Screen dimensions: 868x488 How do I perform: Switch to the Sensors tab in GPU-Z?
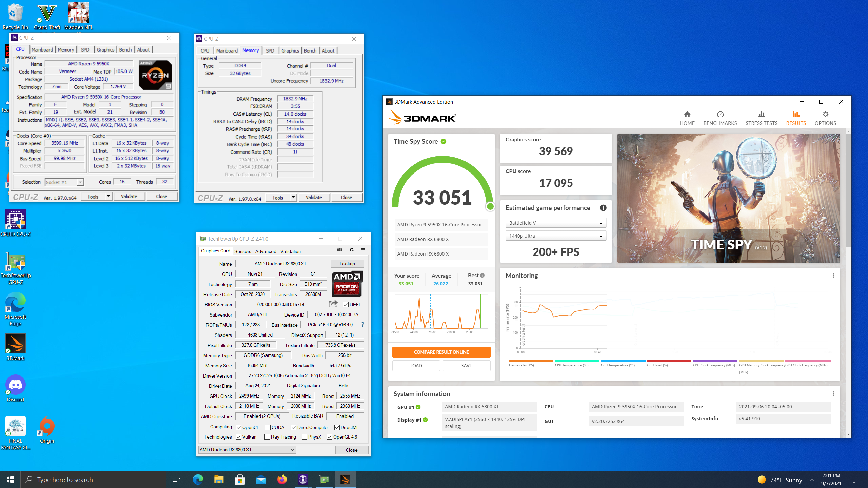[x=242, y=251]
